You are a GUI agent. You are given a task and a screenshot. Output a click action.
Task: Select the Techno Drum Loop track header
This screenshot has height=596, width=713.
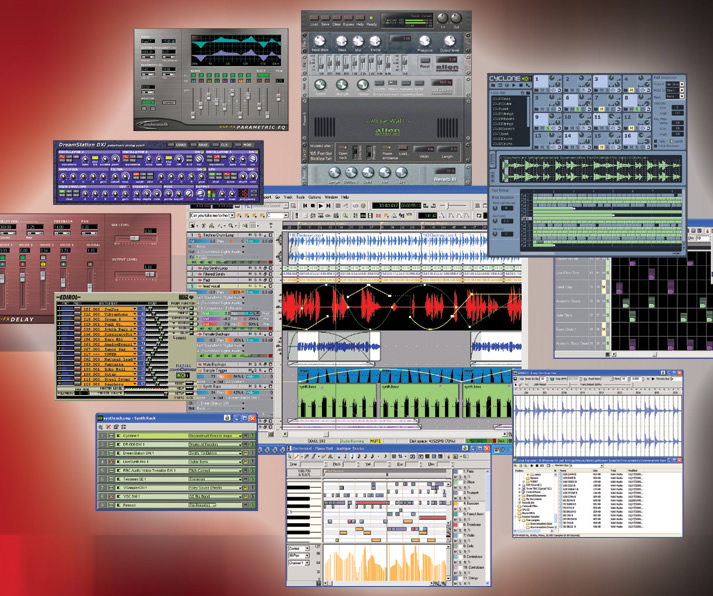pyautogui.click(x=230, y=235)
